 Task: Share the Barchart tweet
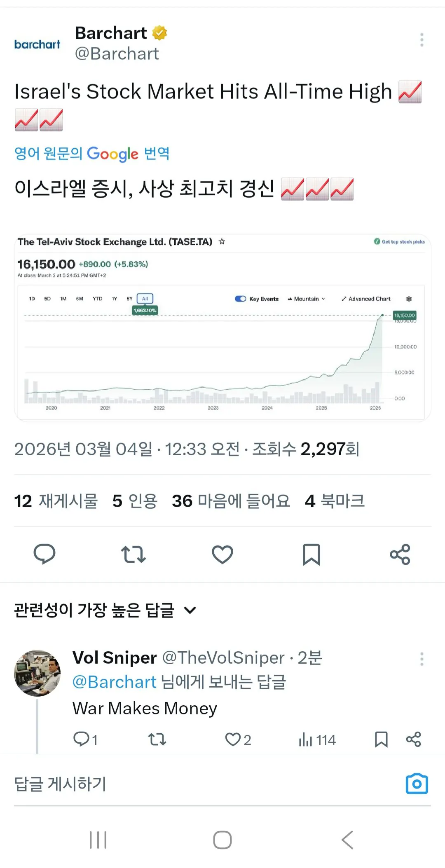[x=400, y=554]
